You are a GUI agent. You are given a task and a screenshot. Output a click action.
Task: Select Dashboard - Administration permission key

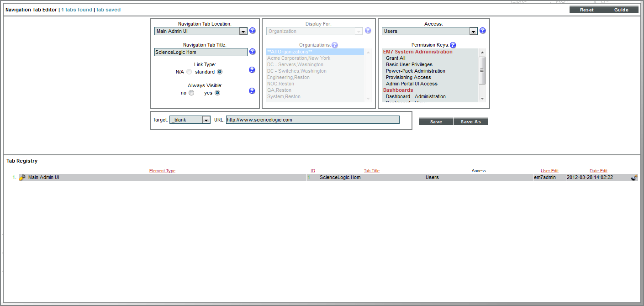[x=416, y=96]
